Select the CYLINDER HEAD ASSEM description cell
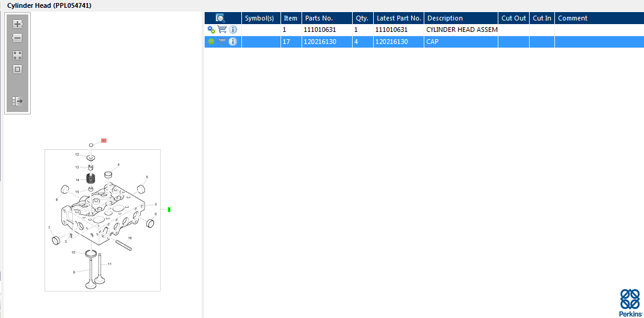The image size is (644, 318). [x=461, y=30]
